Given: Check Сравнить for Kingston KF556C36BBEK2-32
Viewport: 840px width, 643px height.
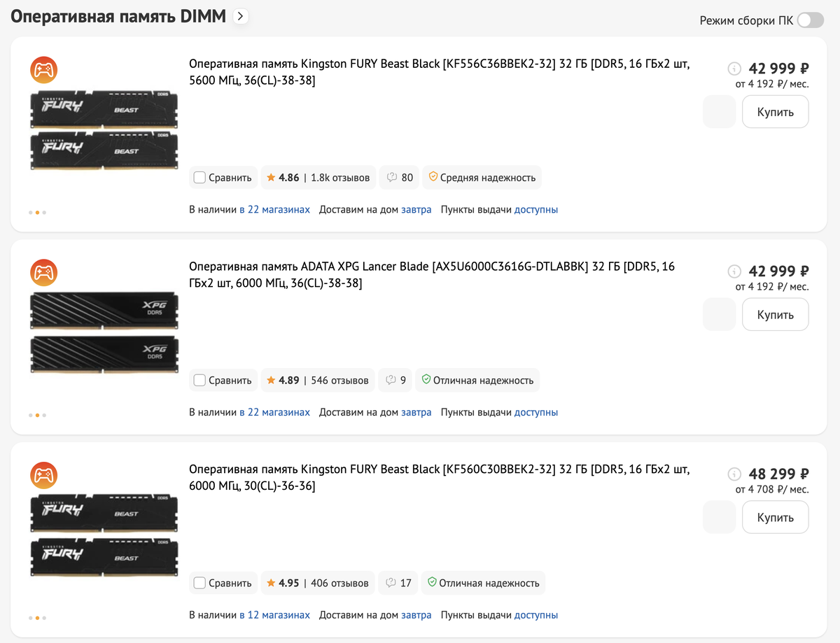Looking at the screenshot, I should (x=199, y=178).
